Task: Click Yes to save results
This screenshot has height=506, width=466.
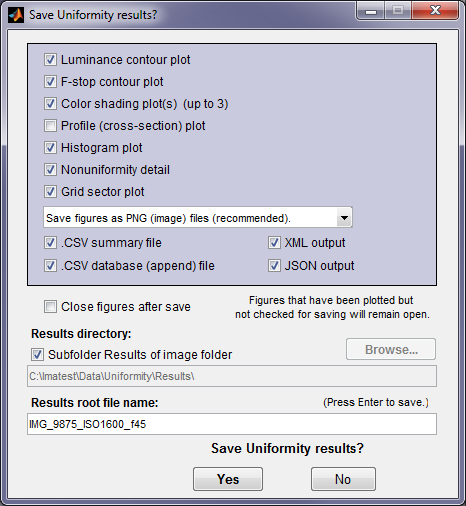Action: 228,479
